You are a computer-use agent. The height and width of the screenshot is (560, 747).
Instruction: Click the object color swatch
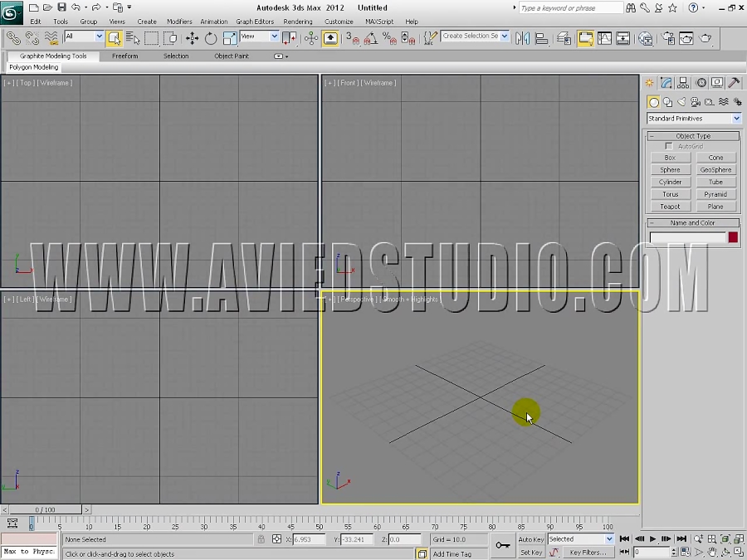point(732,237)
